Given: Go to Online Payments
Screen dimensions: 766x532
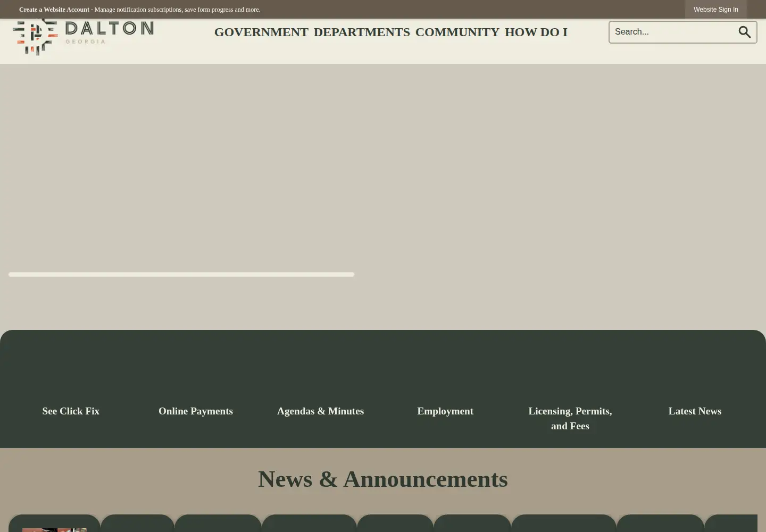Looking at the screenshot, I should (x=196, y=411).
